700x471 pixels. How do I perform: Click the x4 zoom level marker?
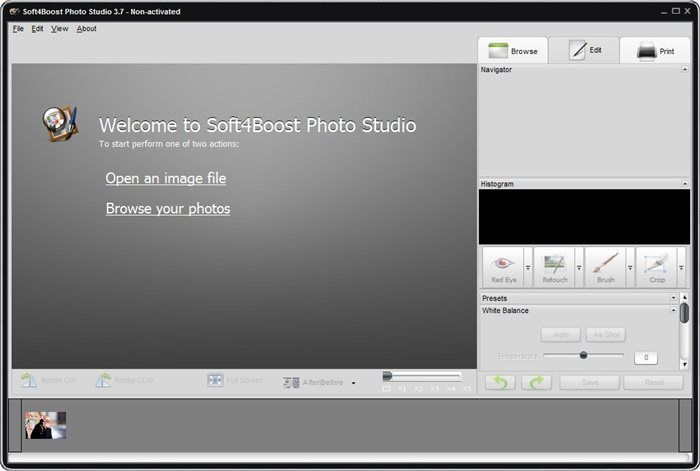click(x=451, y=389)
